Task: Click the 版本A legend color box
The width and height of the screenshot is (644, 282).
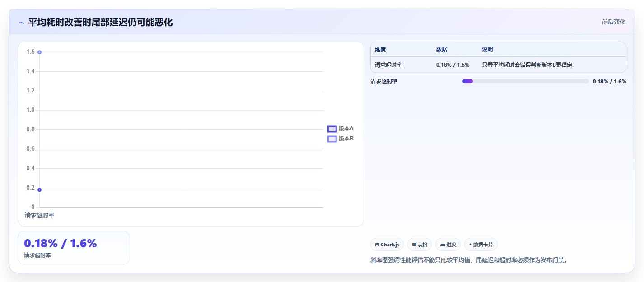Action: pyautogui.click(x=332, y=129)
